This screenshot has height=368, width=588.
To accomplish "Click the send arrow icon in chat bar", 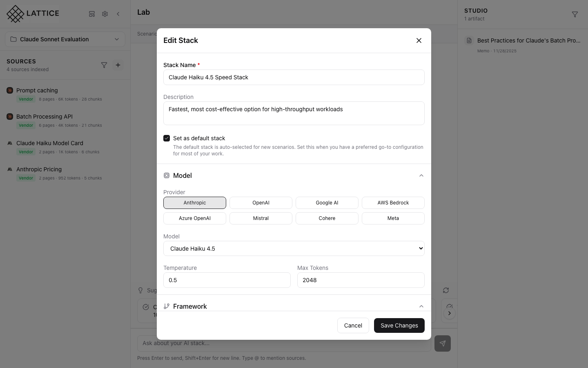I will pyautogui.click(x=443, y=343).
